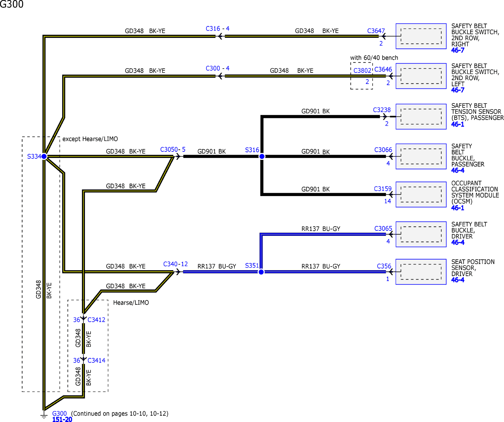504x422 pixels.
Task: Click the C3414 connector label
Action: (97, 360)
